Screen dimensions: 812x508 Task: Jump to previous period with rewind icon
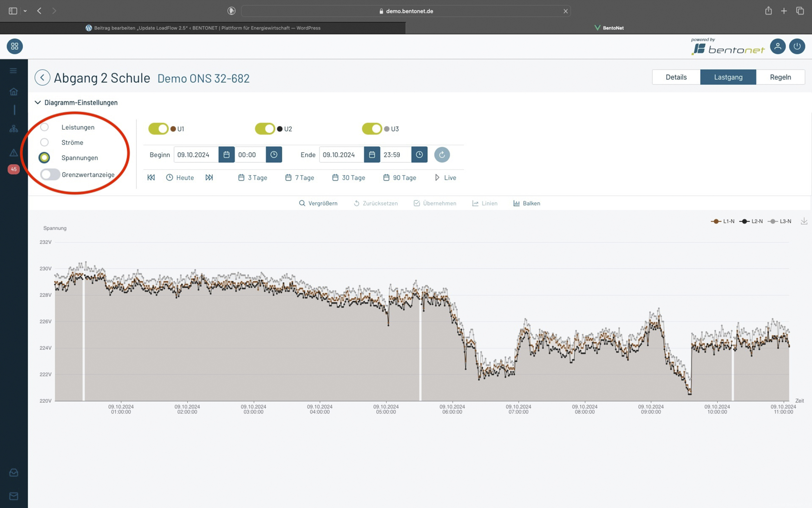tap(151, 177)
